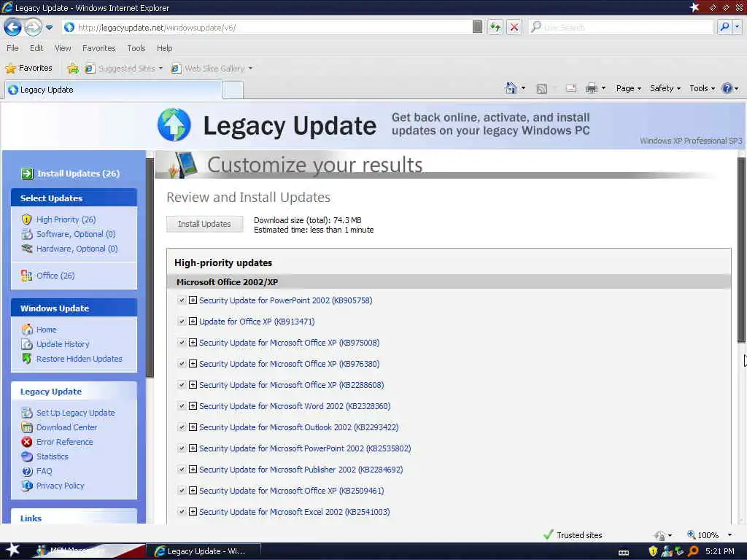Click the Home icon in command bar
The height and width of the screenshot is (560, 747).
(511, 88)
